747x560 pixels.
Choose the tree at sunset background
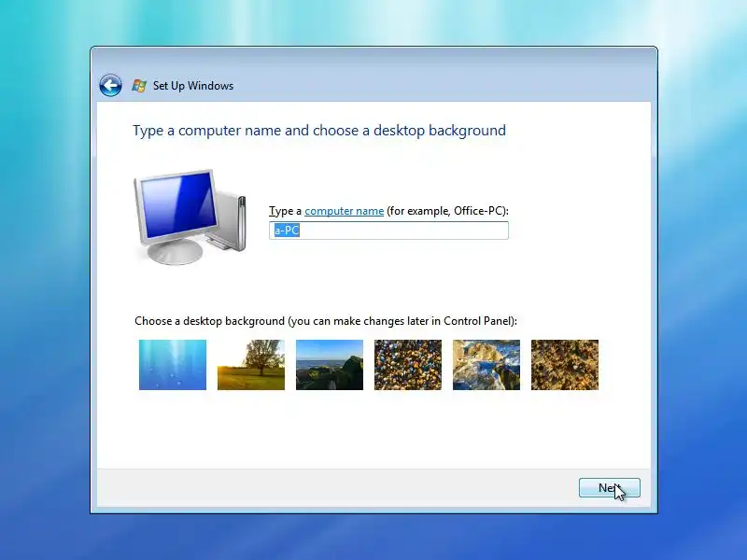tap(251, 365)
